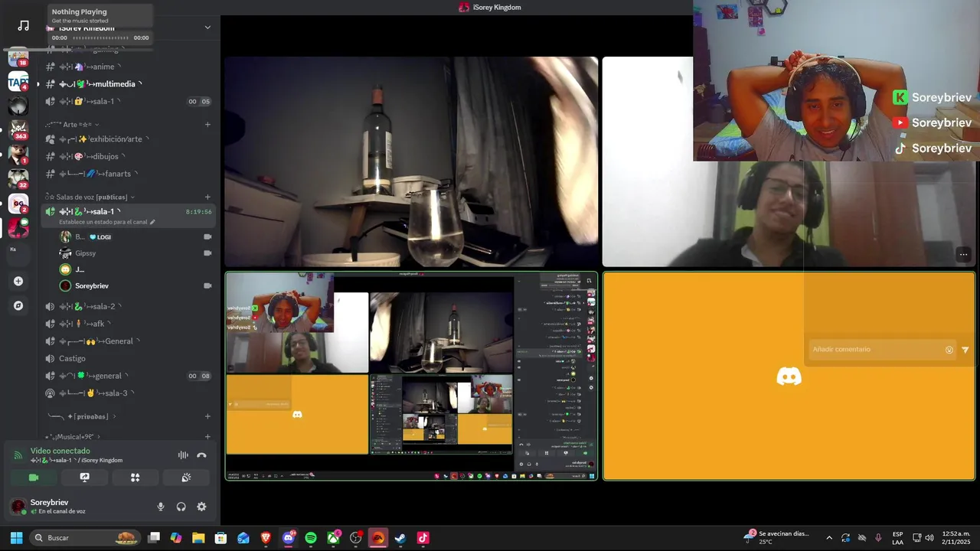Turn off camera in voice panel
Screen dimensions: 980x551
(34, 478)
